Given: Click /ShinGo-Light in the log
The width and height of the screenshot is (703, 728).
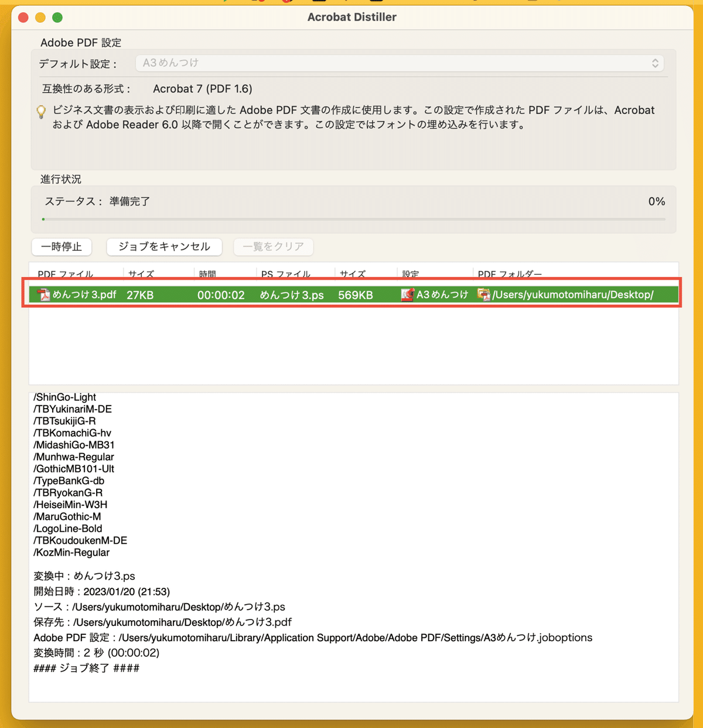Looking at the screenshot, I should 64,397.
